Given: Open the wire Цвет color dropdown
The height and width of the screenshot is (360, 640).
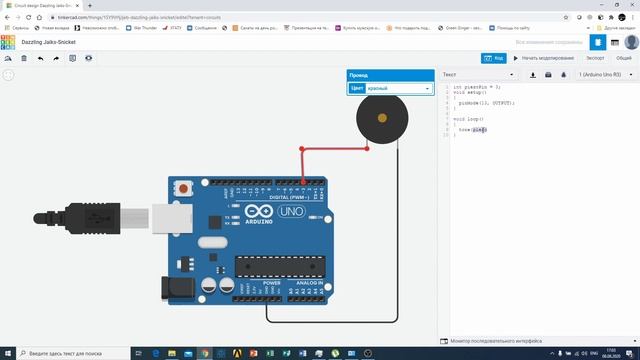Looking at the screenshot, I should tap(398, 88).
